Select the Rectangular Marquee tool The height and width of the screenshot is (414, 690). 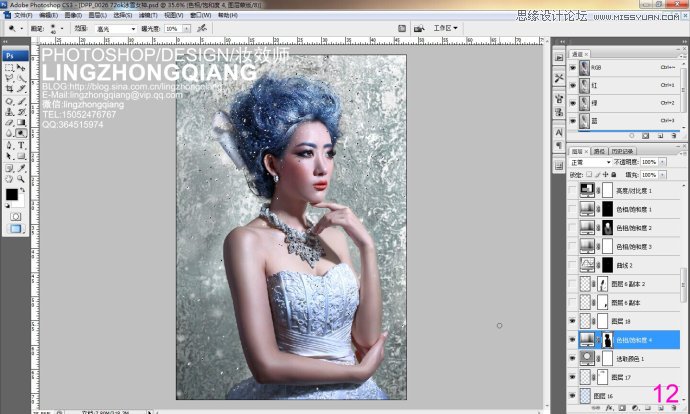pos(9,68)
